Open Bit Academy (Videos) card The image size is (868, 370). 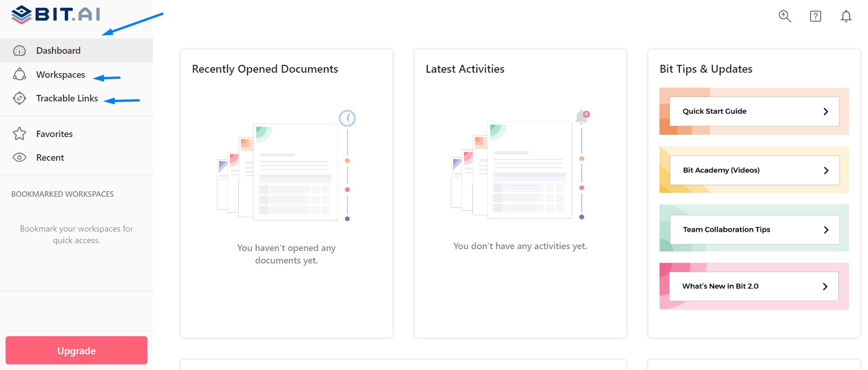coord(754,170)
